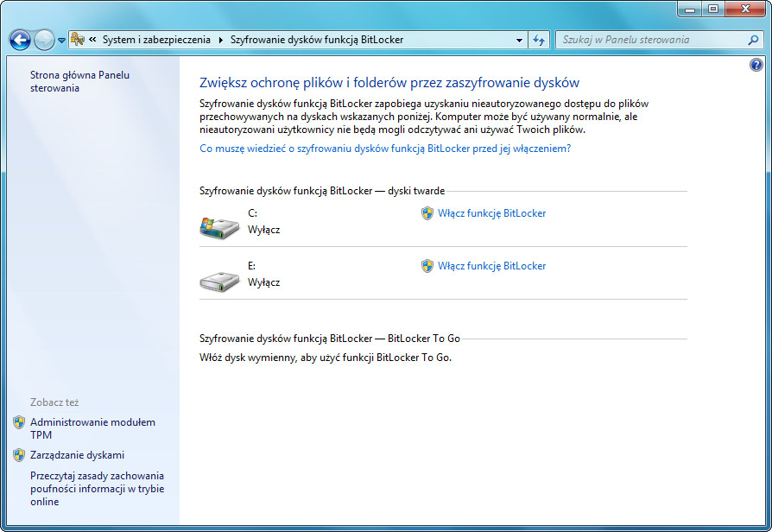
Task: Expand the address bar history dropdown
Action: [x=519, y=40]
